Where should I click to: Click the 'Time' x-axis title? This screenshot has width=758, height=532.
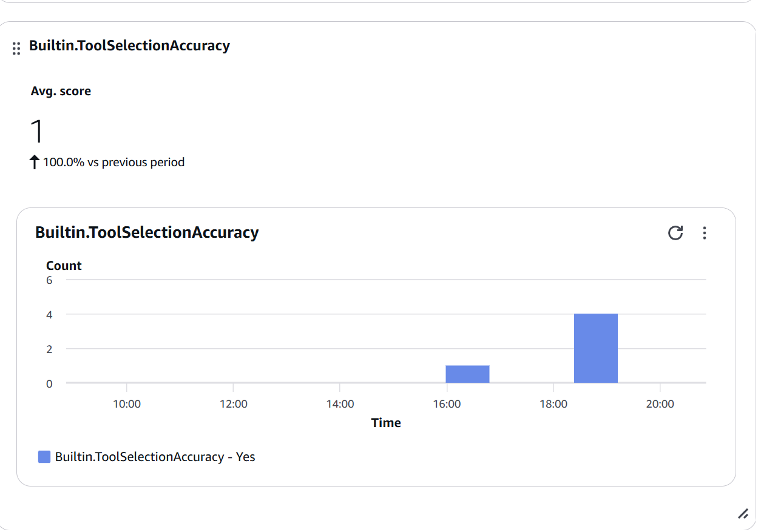[386, 423]
